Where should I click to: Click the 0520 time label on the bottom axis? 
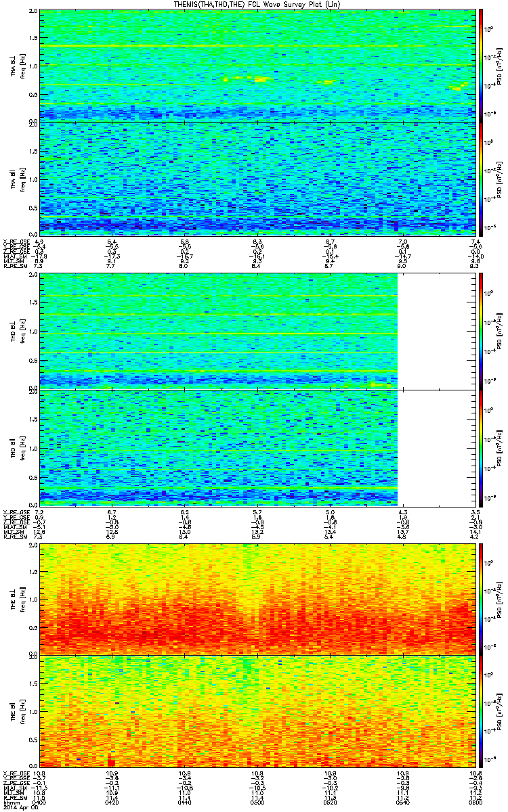pos(329,803)
